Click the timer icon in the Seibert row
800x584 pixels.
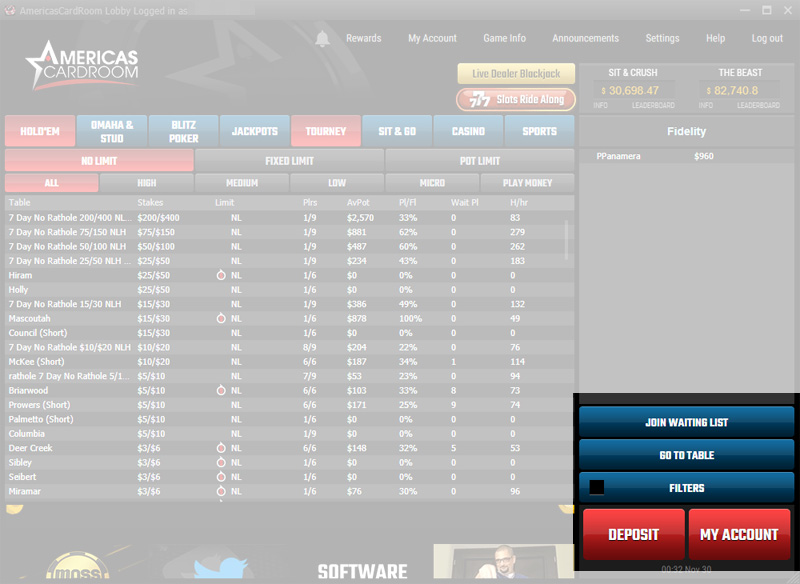(221, 477)
